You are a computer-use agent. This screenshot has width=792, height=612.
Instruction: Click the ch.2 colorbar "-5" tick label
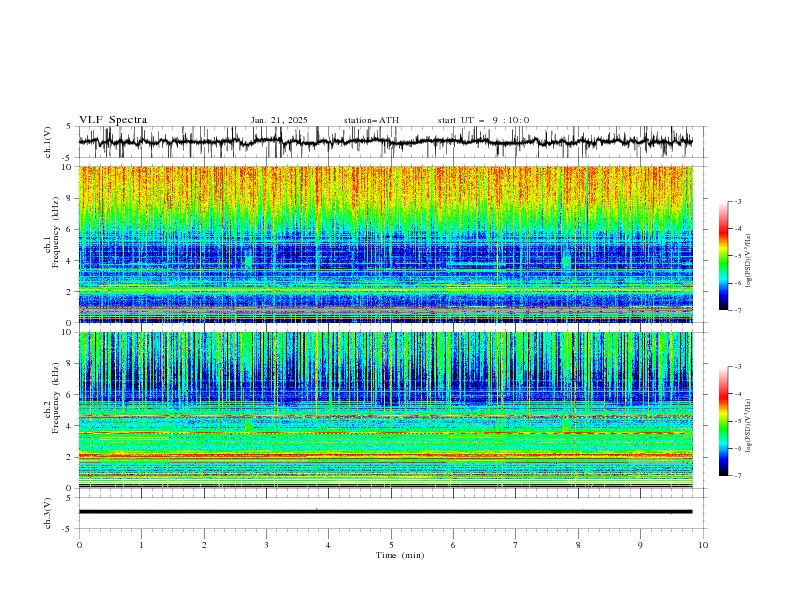[738, 421]
